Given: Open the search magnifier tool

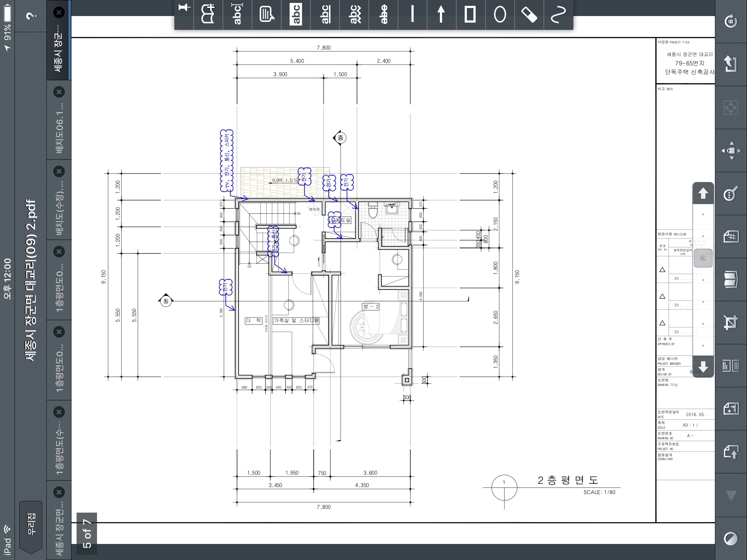Looking at the screenshot, I should tap(731, 193).
